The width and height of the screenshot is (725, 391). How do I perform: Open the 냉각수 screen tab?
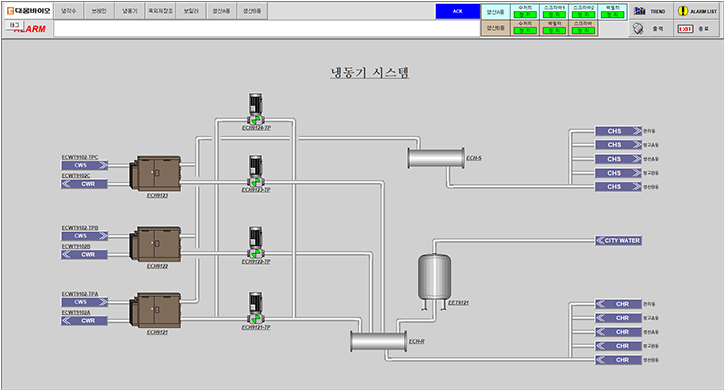[68, 11]
